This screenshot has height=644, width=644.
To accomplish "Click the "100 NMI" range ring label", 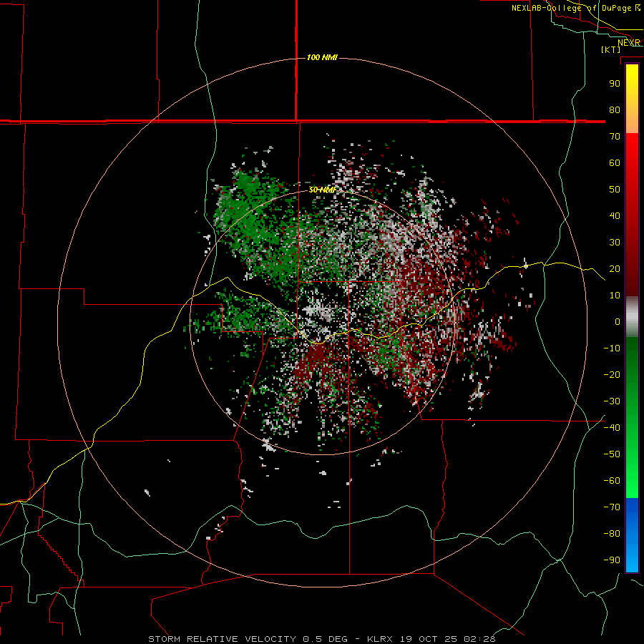I will coord(322,57).
